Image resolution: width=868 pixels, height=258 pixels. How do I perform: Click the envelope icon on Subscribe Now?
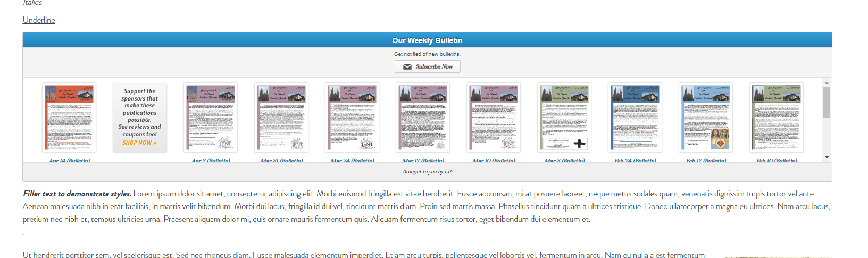pos(407,67)
